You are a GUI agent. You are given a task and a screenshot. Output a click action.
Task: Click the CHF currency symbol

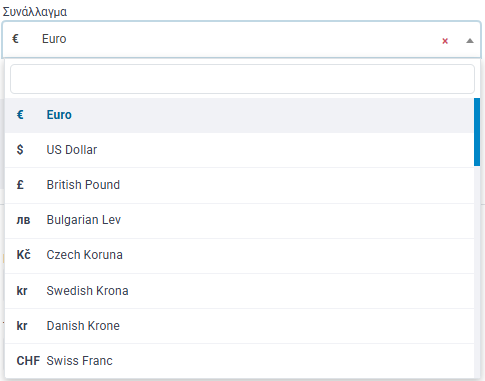tap(28, 361)
